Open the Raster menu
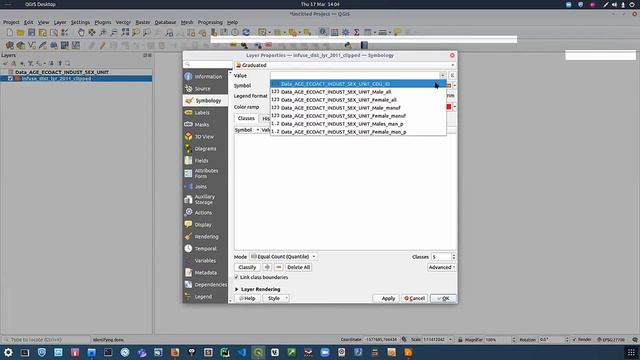Screen dimensions: 640x360 pyautogui.click(x=143, y=22)
